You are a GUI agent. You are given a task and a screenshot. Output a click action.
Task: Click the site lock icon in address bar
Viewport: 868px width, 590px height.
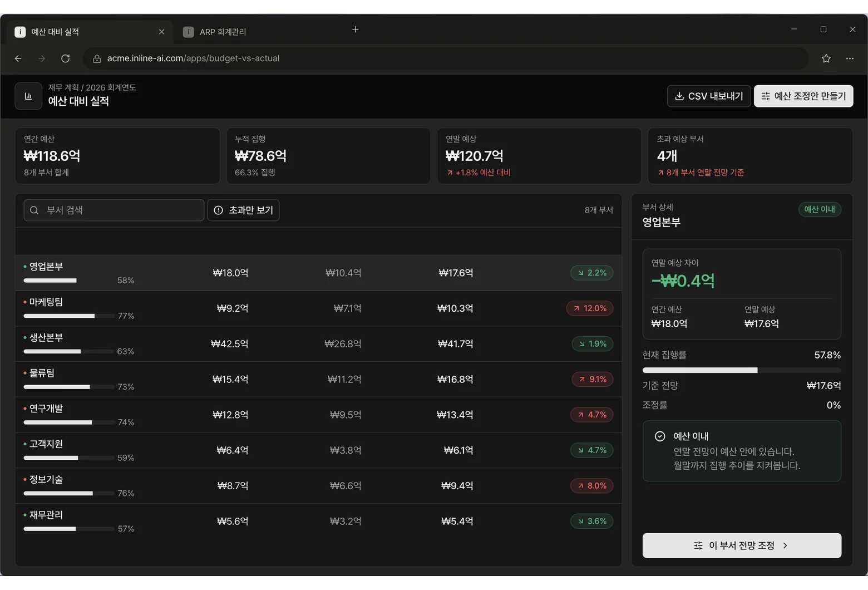coord(97,58)
